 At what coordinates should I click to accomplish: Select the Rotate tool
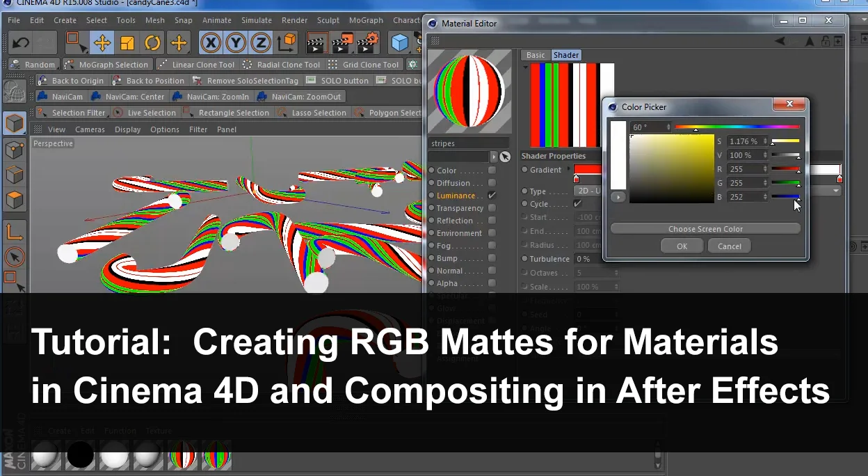tap(153, 43)
